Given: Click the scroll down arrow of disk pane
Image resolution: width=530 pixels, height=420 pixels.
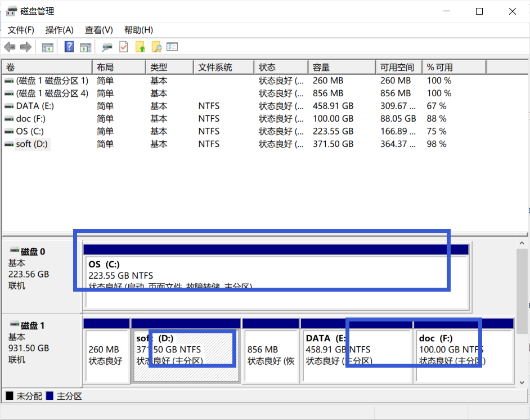Looking at the screenshot, I should (522, 382).
